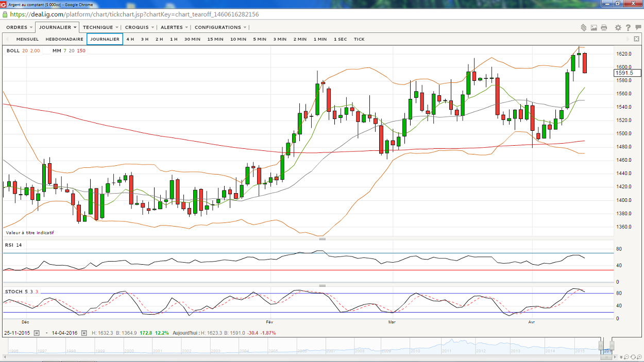Image resolution: width=644 pixels, height=362 pixels.
Task: Click the red stochastic 3 period value
Action: [37, 292]
